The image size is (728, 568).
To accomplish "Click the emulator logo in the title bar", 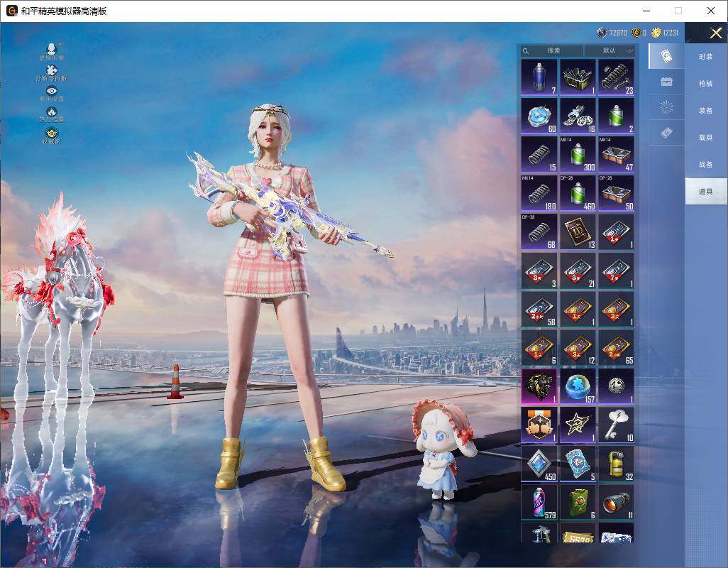I will tap(11, 11).
